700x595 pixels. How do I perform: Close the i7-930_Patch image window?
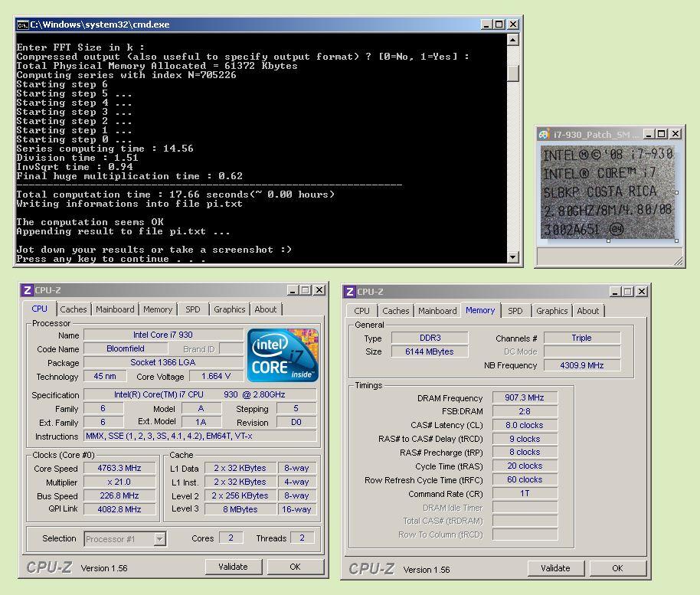coord(676,134)
